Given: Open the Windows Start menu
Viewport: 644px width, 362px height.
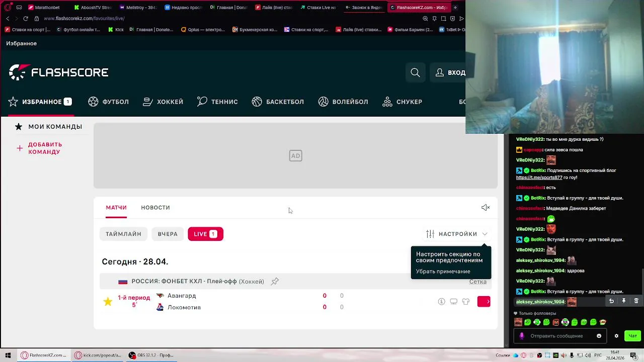Looking at the screenshot, I should [x=8, y=355].
